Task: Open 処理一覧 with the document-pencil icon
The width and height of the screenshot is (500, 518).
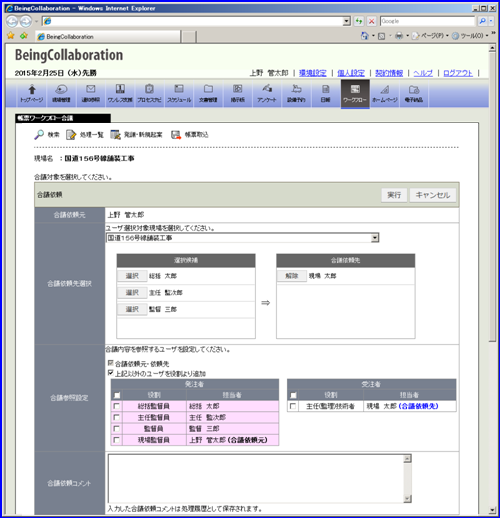Action: point(71,135)
